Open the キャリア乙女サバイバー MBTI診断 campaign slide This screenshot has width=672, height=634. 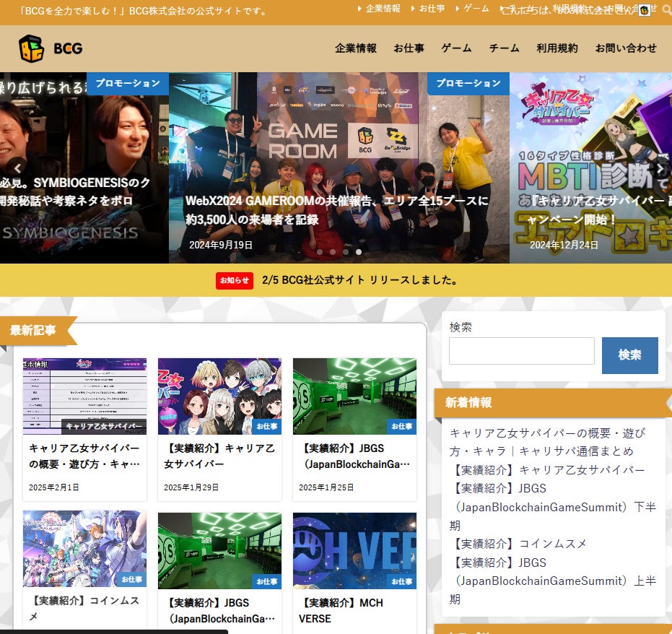590,168
